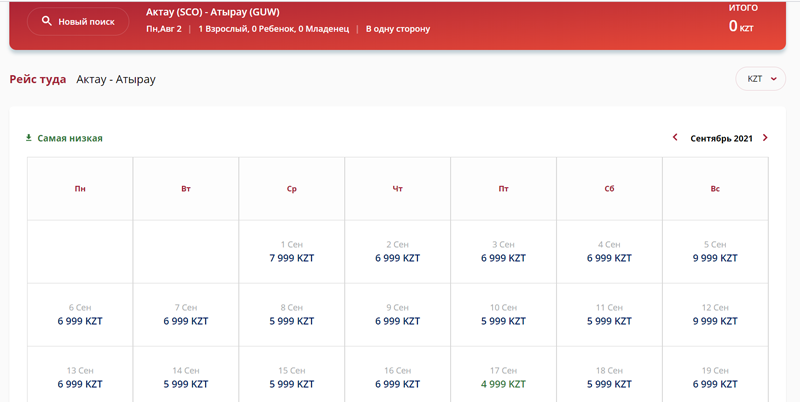Click the Самая низкая legend label
The width and height of the screenshot is (800, 402).
tap(70, 138)
